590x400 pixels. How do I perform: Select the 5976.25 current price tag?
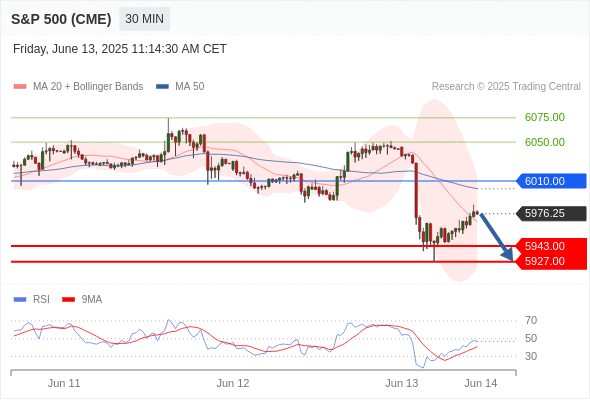(551, 213)
